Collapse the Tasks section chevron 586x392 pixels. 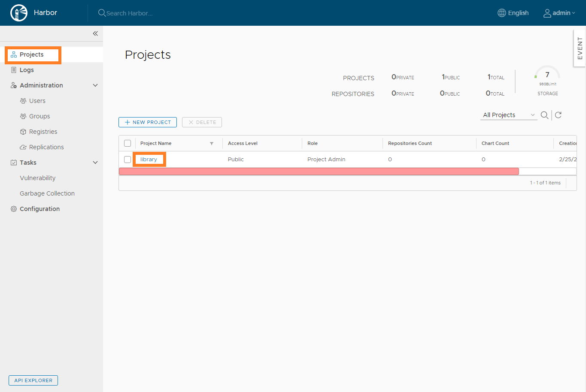[95, 163]
